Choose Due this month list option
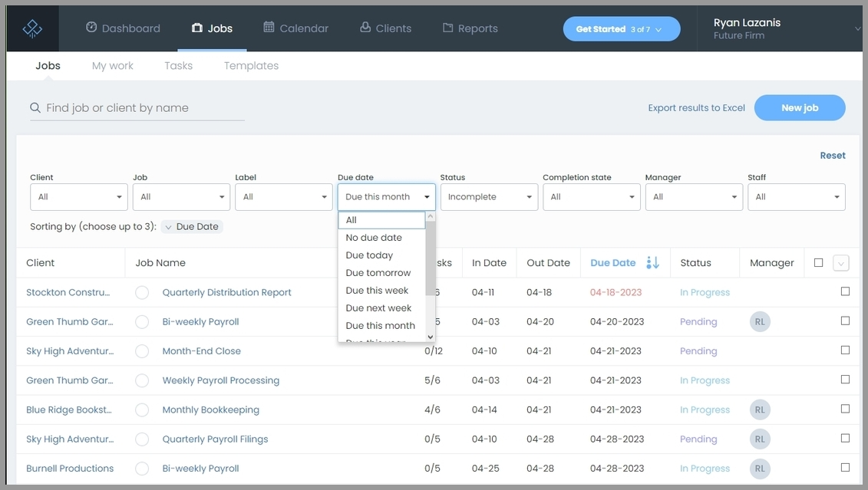868x490 pixels. coord(381,326)
